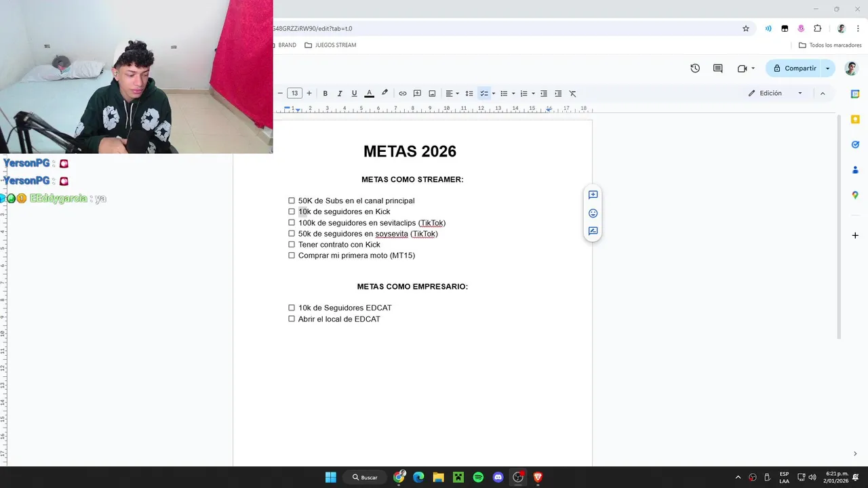This screenshot has height=488, width=868.
Task: Check '50K de Subs en el canal principal'
Action: [x=292, y=201]
